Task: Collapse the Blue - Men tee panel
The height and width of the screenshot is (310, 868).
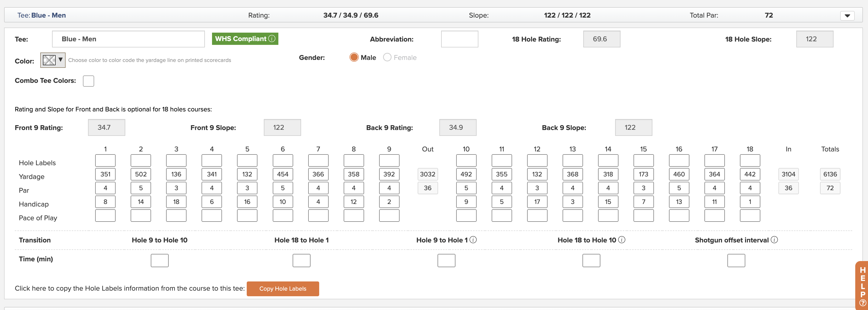Action: click(x=847, y=16)
